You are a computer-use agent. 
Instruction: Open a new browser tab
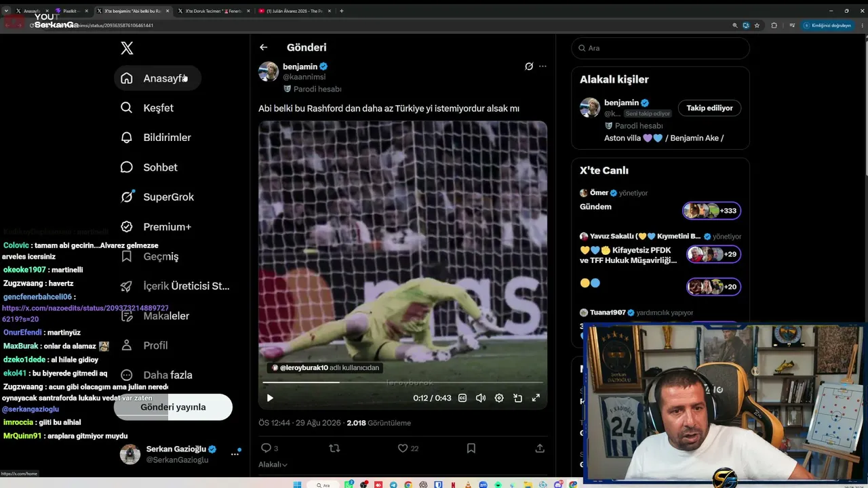point(341,11)
